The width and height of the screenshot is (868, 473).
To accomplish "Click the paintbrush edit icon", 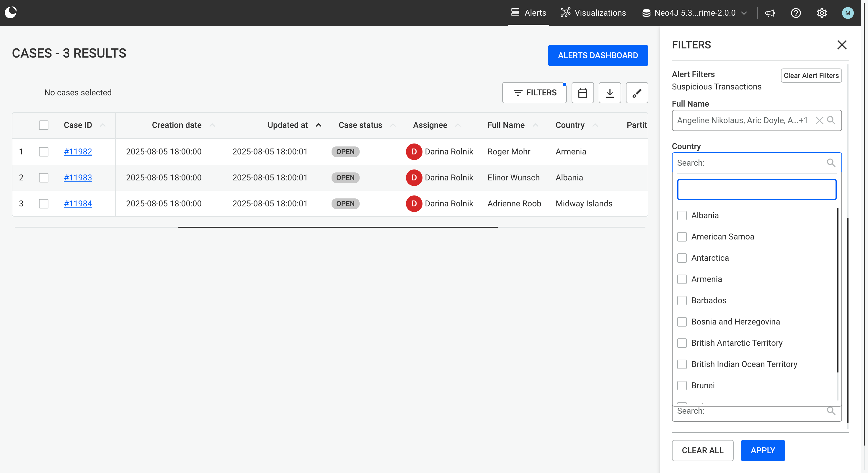I will [637, 93].
